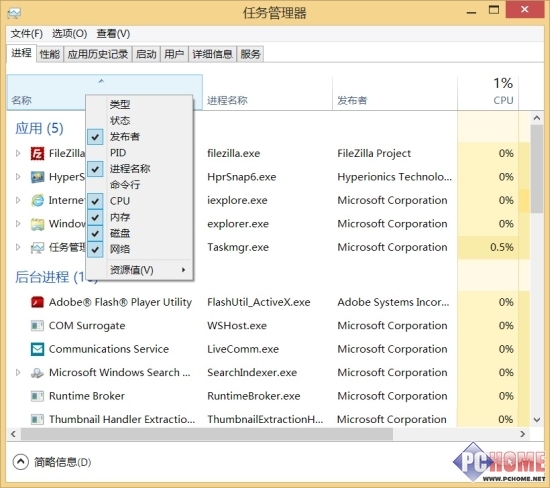Click vertical scrollbar thumb in process list

click(537, 169)
